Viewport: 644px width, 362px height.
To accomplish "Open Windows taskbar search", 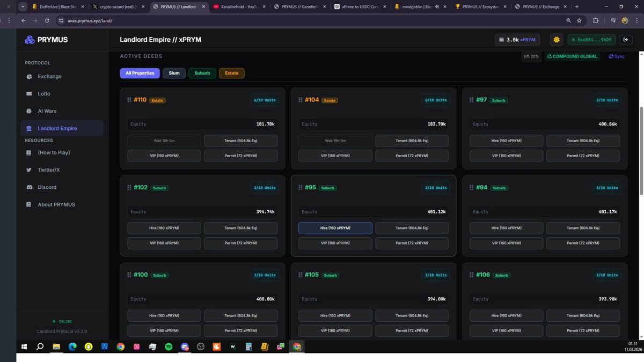I will coord(40,347).
